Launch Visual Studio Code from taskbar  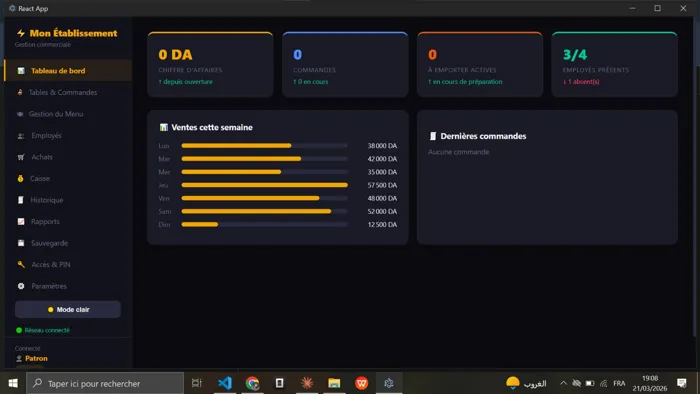pos(225,383)
